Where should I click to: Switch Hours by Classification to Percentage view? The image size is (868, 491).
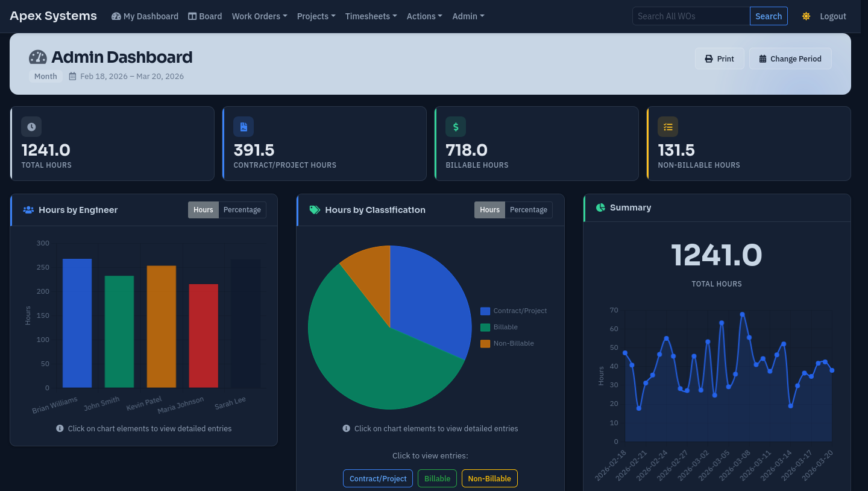(x=529, y=209)
